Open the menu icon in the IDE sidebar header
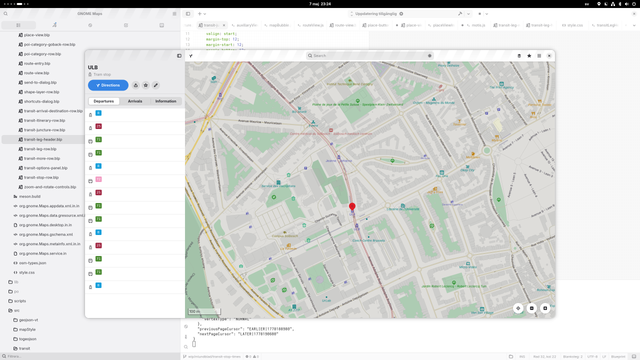 coord(174,14)
